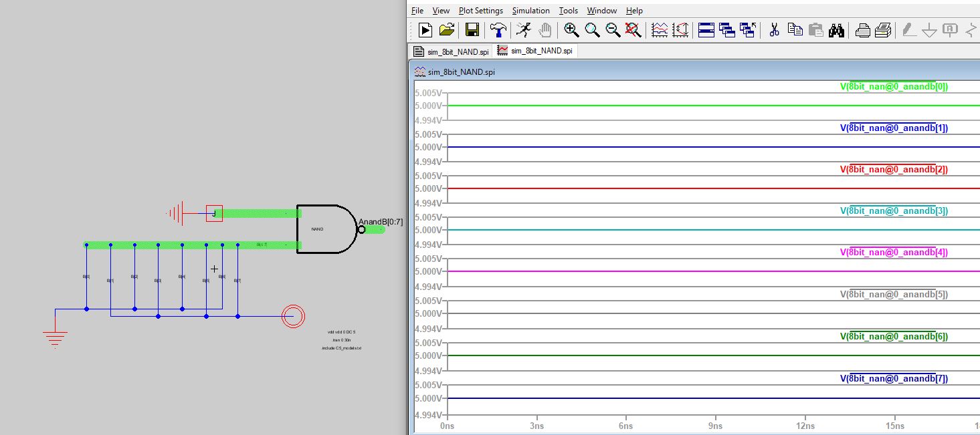
Task: Click the scissors Cut icon
Action: coord(775,29)
